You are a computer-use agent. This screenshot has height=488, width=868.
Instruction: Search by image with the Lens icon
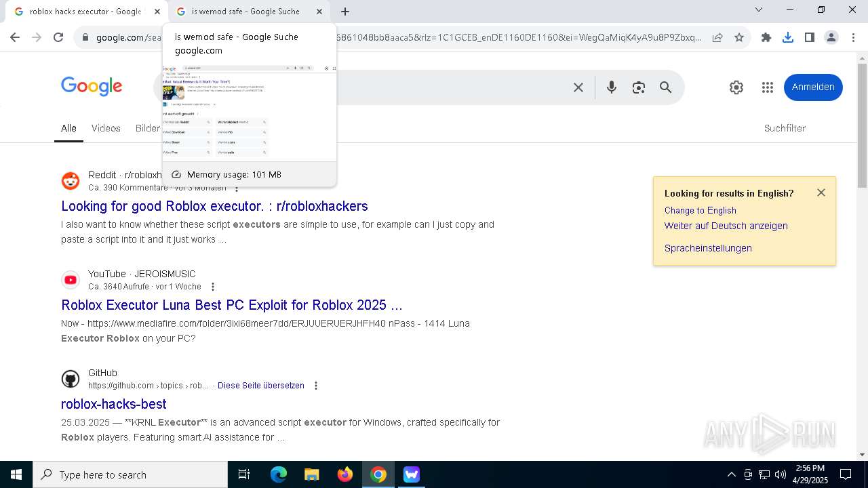click(639, 87)
